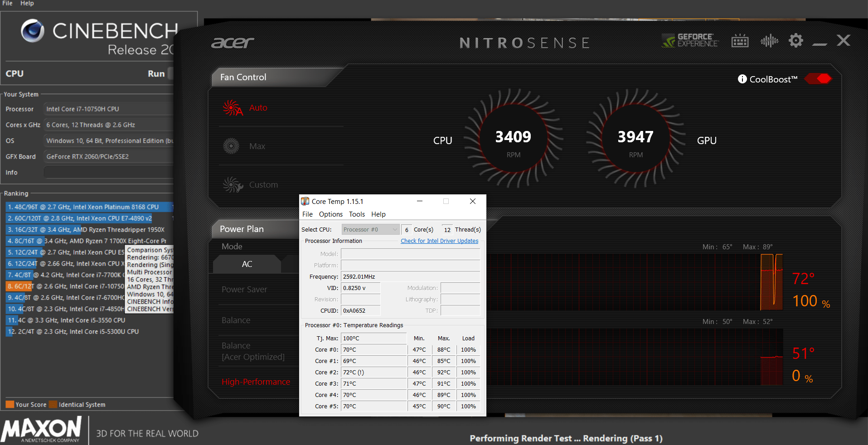The width and height of the screenshot is (868, 445).
Task: Select ranking row 3 Ryzen Threadripper 1950X
Action: pos(89,230)
